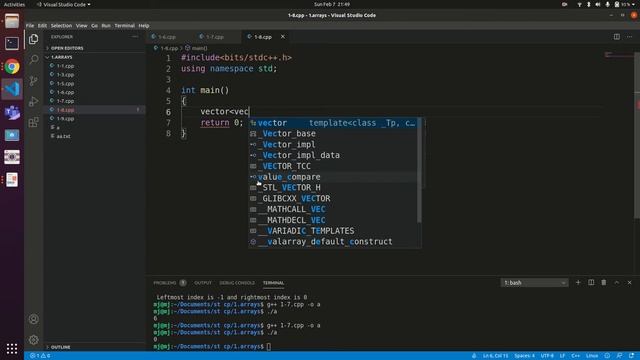Image resolution: width=640 pixels, height=360 pixels.
Task: Open the Terminal menu
Action: (124, 26)
